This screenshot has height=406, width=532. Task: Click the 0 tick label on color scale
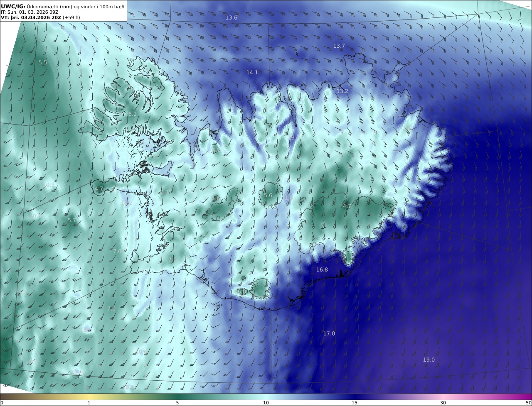[2, 403]
